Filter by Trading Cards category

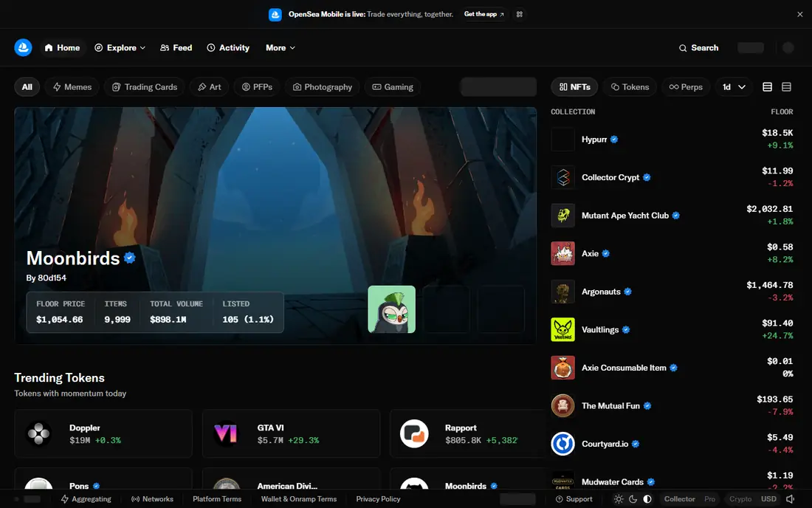tap(145, 87)
